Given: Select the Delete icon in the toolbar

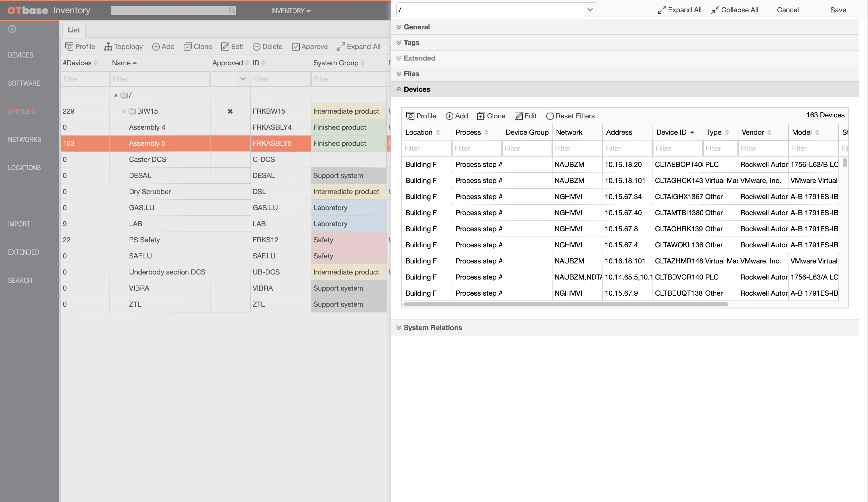Looking at the screenshot, I should (267, 47).
